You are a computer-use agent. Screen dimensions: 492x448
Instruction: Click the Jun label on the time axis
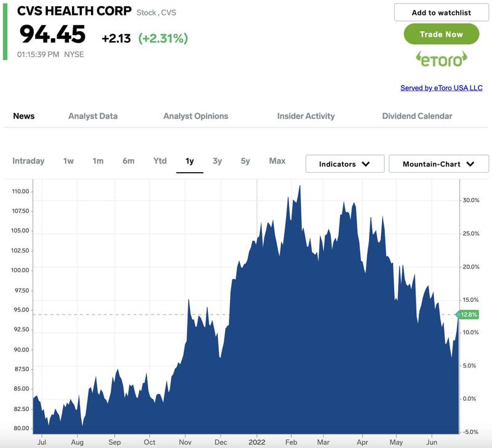[x=432, y=442]
